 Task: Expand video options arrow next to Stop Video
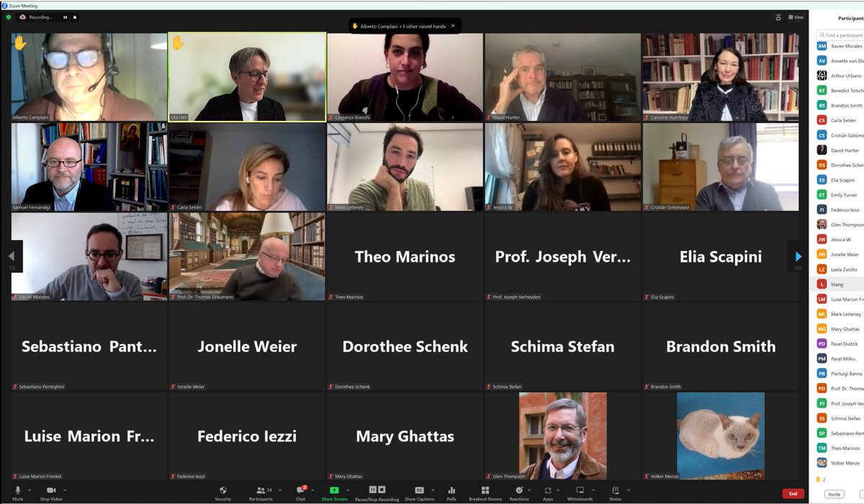tap(65, 490)
